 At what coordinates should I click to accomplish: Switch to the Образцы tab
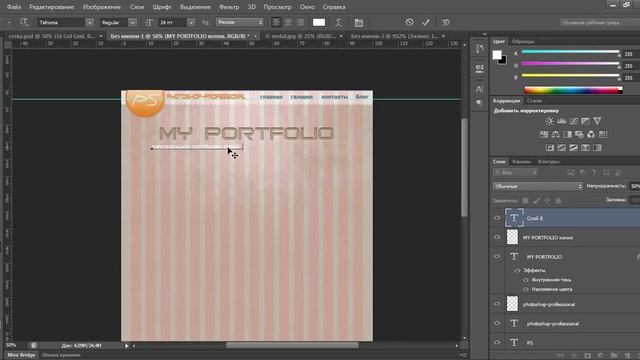tap(523, 42)
